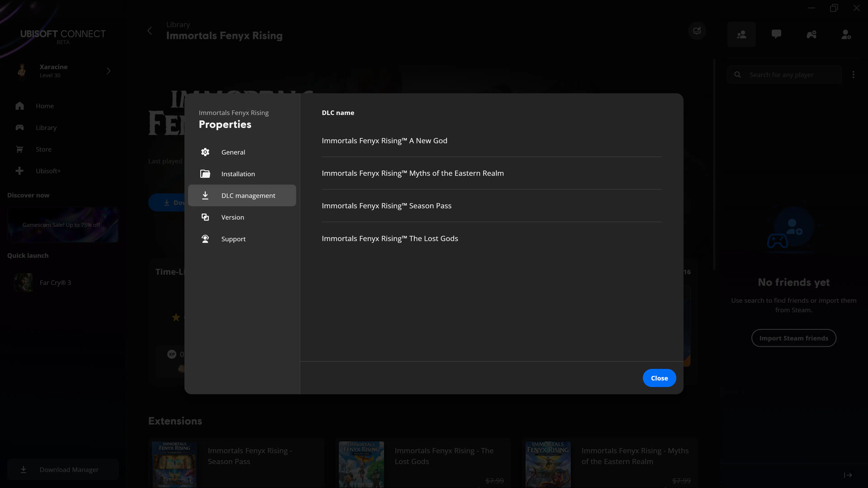Open the friends list icon
Image resolution: width=868 pixels, height=488 pixels.
(741, 34)
